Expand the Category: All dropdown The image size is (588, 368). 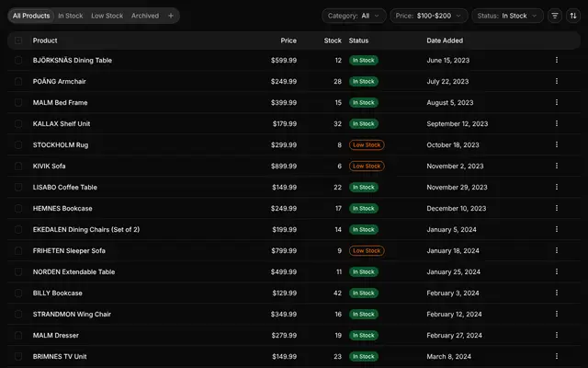[x=354, y=16]
